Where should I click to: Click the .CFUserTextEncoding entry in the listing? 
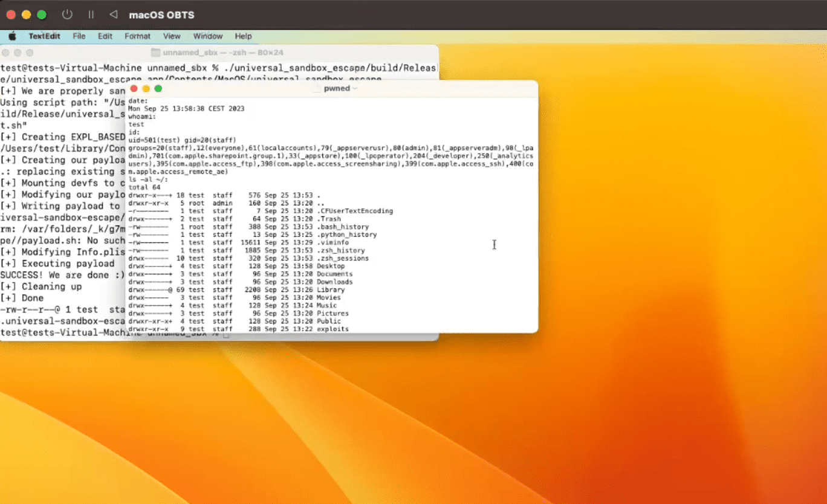coord(355,211)
